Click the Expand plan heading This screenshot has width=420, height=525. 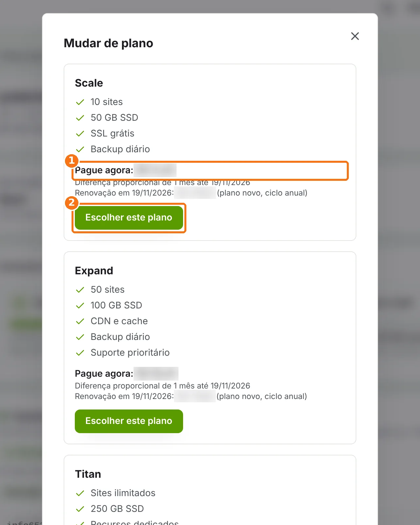[x=94, y=271]
